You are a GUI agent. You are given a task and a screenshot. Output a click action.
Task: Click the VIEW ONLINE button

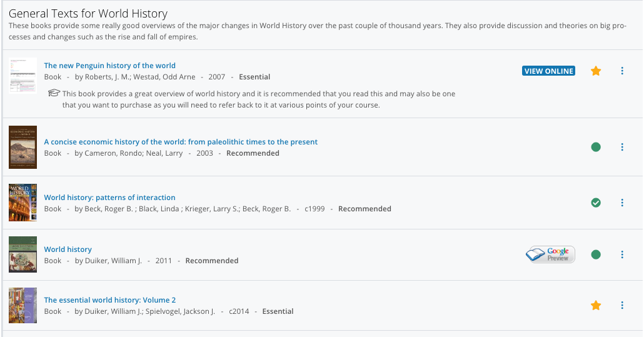pos(549,71)
